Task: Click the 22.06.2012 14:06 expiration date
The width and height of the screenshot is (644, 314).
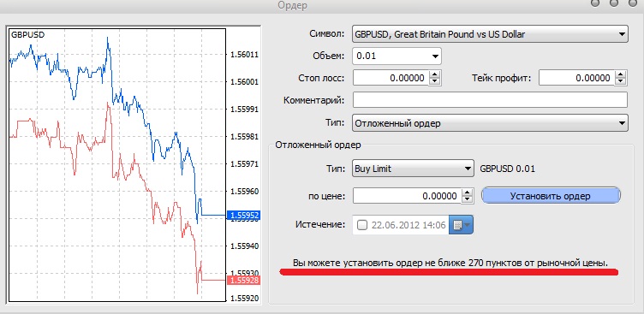Action: [408, 225]
